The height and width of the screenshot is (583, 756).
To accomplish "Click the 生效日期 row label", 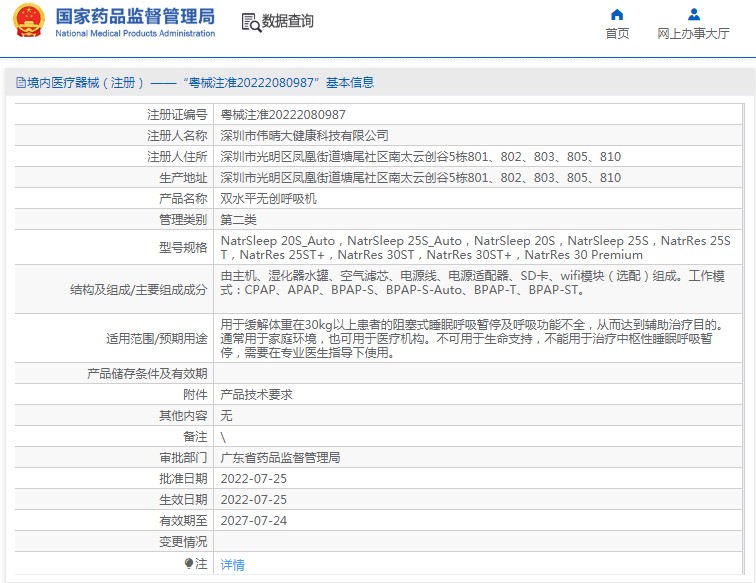I will point(183,499).
